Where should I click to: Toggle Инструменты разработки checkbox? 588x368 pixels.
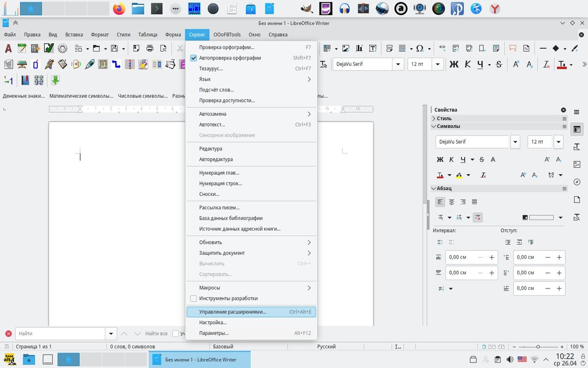pos(193,298)
